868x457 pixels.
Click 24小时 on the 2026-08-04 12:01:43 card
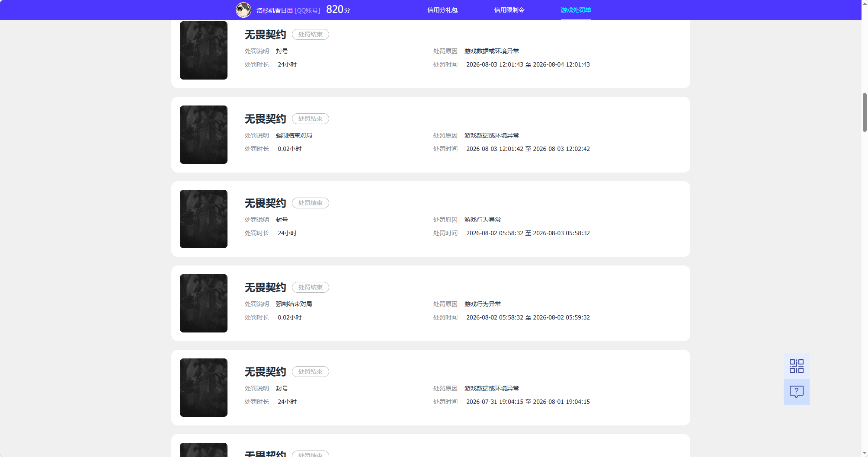(287, 64)
